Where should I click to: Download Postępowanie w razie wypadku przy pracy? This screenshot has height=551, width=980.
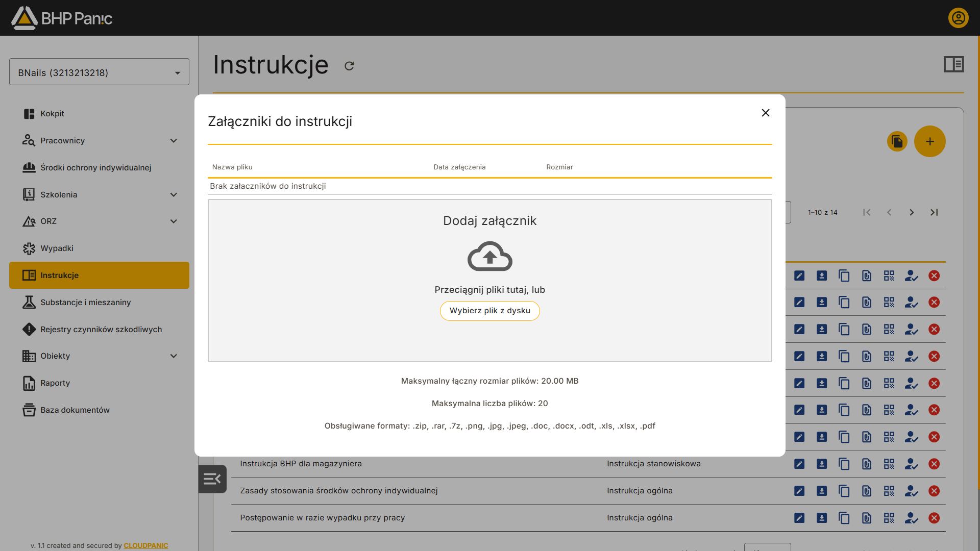pyautogui.click(x=822, y=518)
